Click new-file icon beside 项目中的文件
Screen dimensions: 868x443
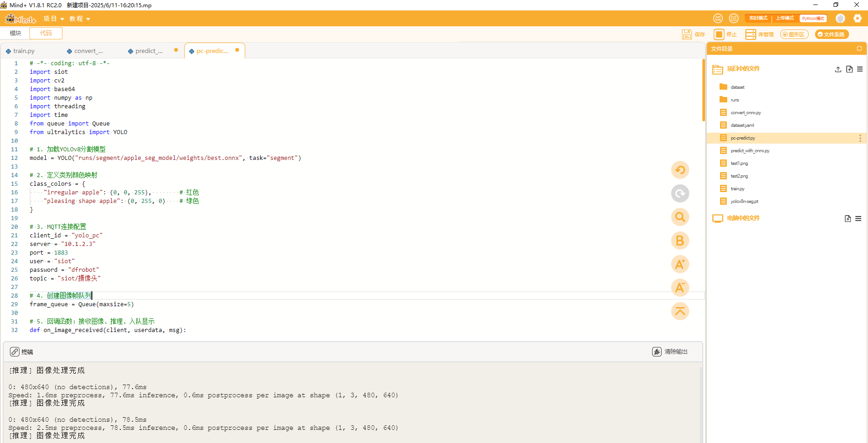click(x=849, y=69)
